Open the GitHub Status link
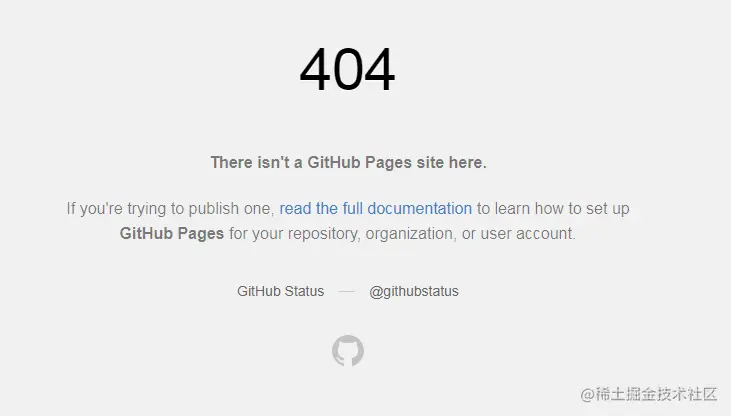731x416 pixels. pyautogui.click(x=280, y=291)
